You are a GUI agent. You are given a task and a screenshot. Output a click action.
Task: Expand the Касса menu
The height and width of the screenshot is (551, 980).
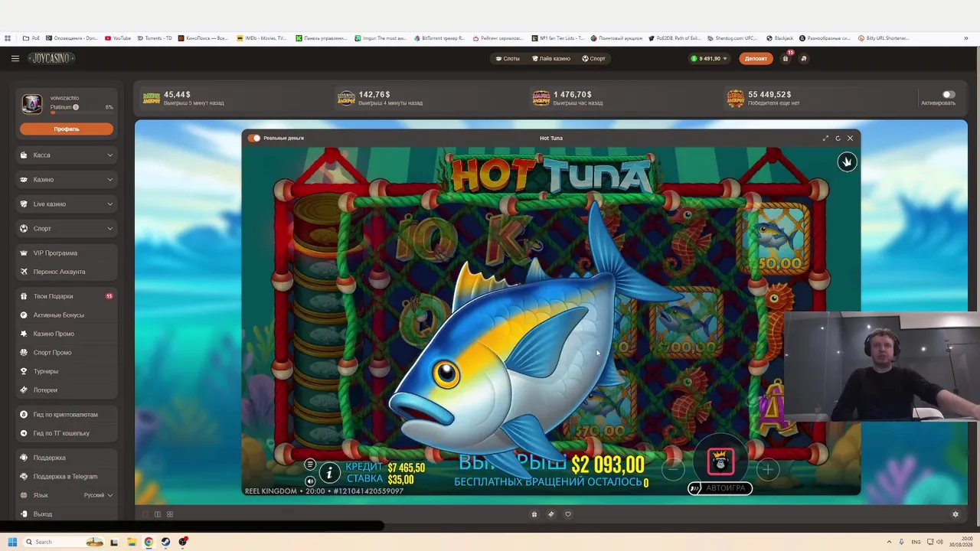pyautogui.click(x=67, y=155)
